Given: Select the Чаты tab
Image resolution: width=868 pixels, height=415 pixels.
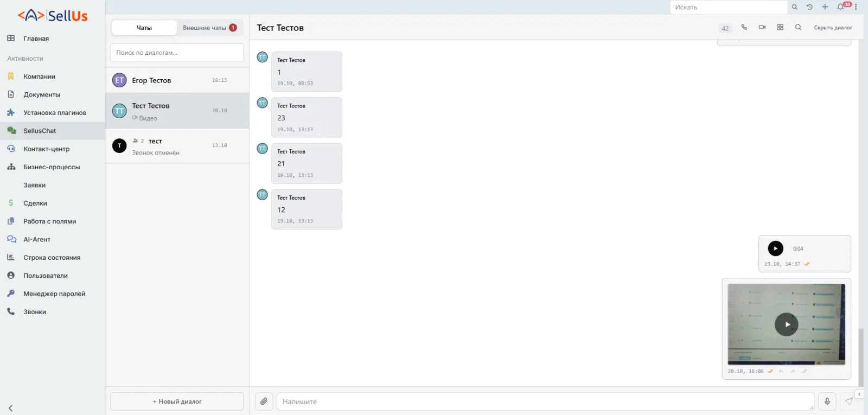Looking at the screenshot, I should 144,28.
